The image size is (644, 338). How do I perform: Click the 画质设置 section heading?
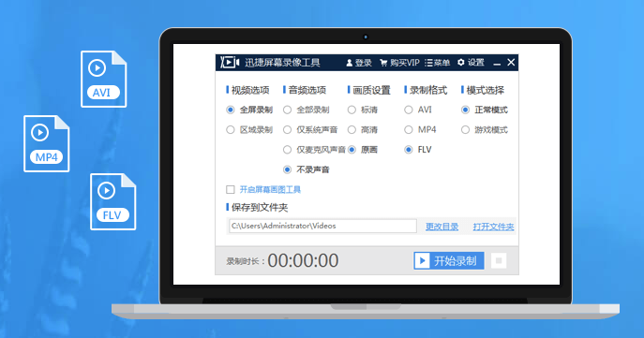(x=372, y=90)
